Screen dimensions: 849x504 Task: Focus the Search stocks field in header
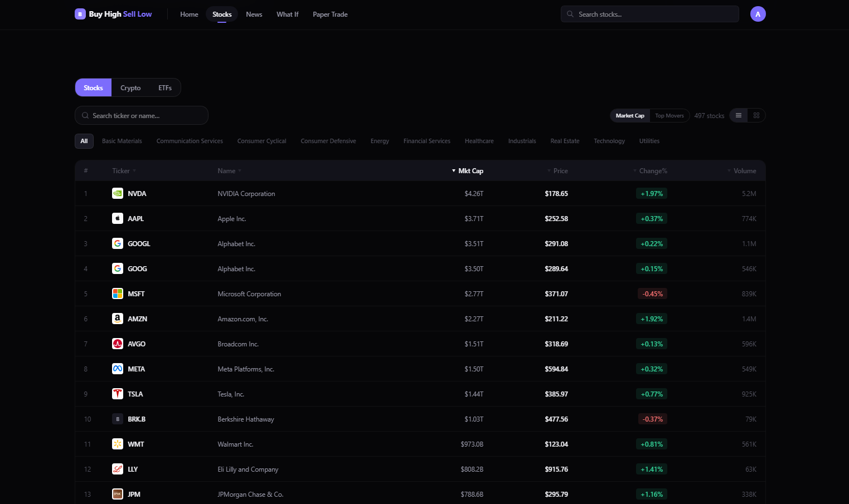tap(650, 14)
